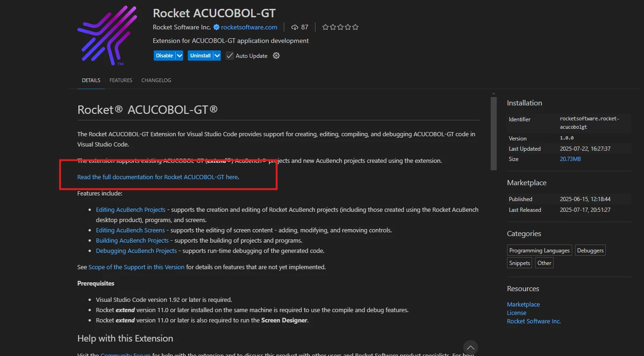
Task: Click the Disable button
Action: [164, 56]
